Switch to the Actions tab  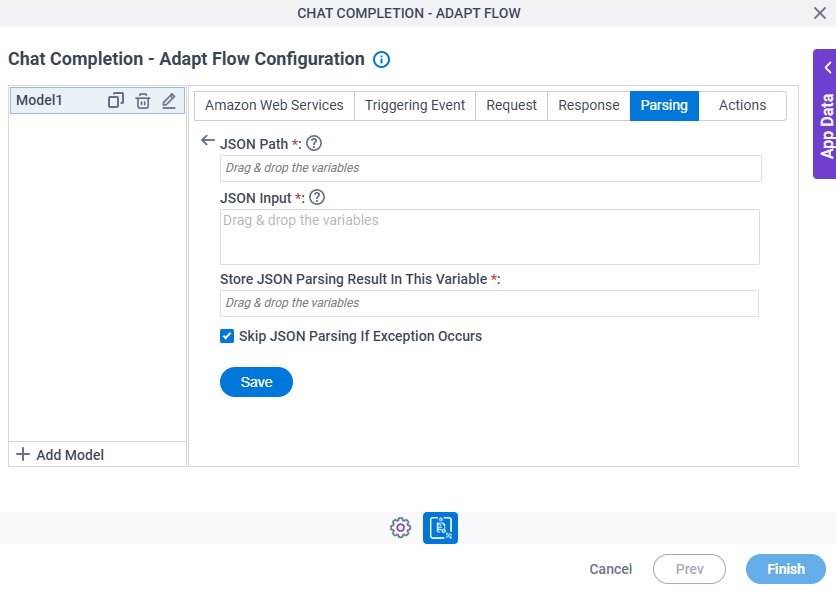click(742, 106)
